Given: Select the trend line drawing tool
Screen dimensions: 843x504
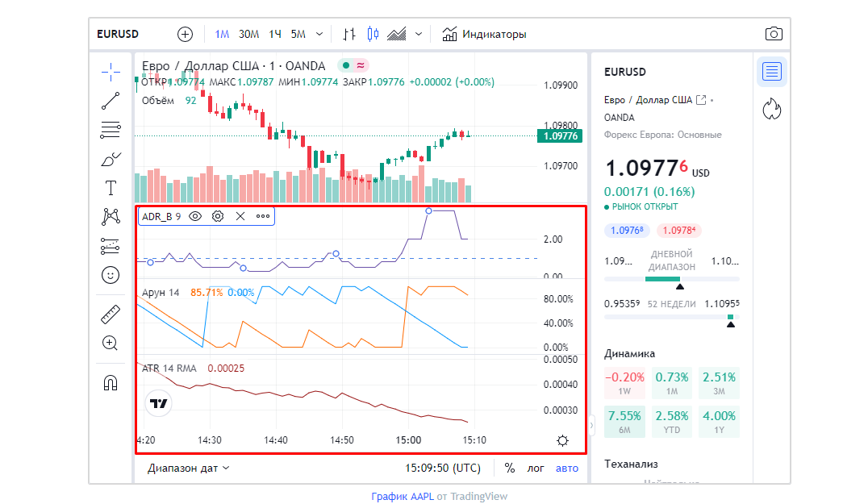Looking at the screenshot, I should (x=111, y=101).
